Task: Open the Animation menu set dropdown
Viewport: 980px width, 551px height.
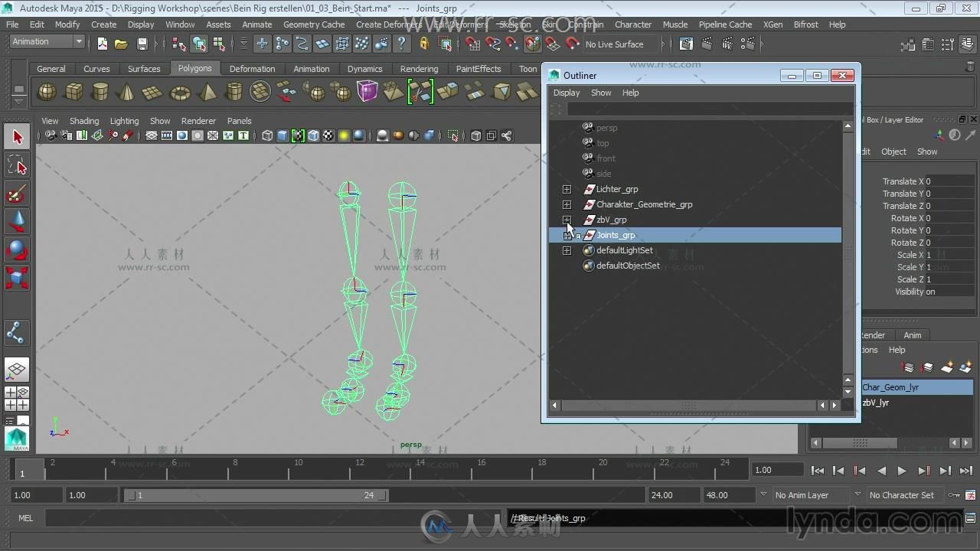Action: coord(47,41)
